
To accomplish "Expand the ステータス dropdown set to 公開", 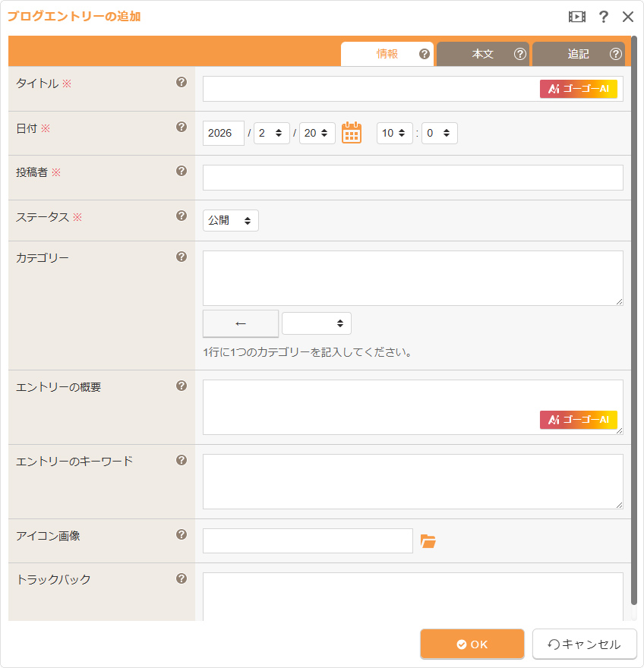I will (x=231, y=221).
